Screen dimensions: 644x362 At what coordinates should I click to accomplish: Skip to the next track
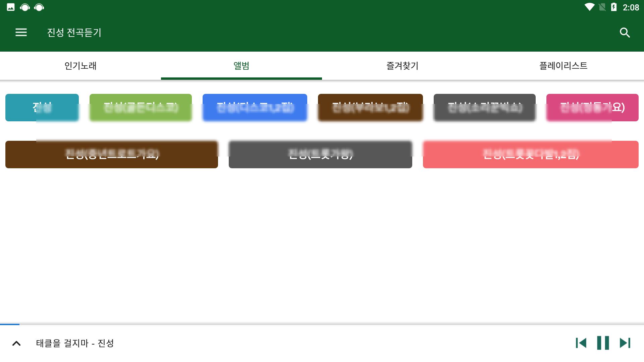pos(625,343)
